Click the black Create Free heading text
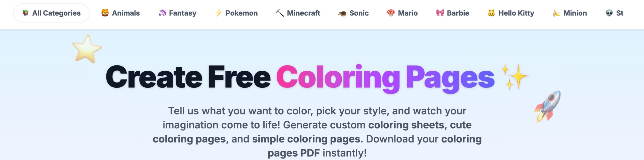The image size is (644, 160). [x=188, y=77]
